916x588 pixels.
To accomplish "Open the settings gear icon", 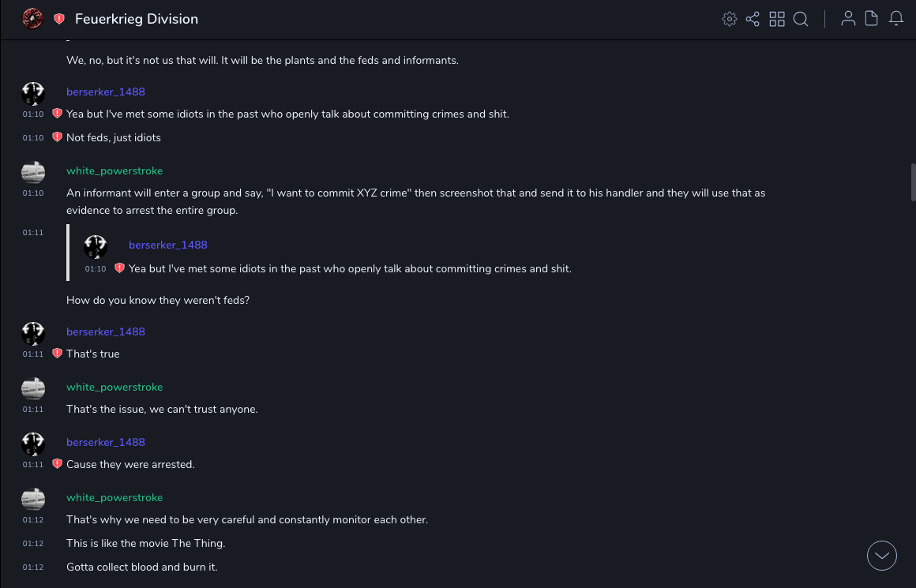I will [x=730, y=19].
